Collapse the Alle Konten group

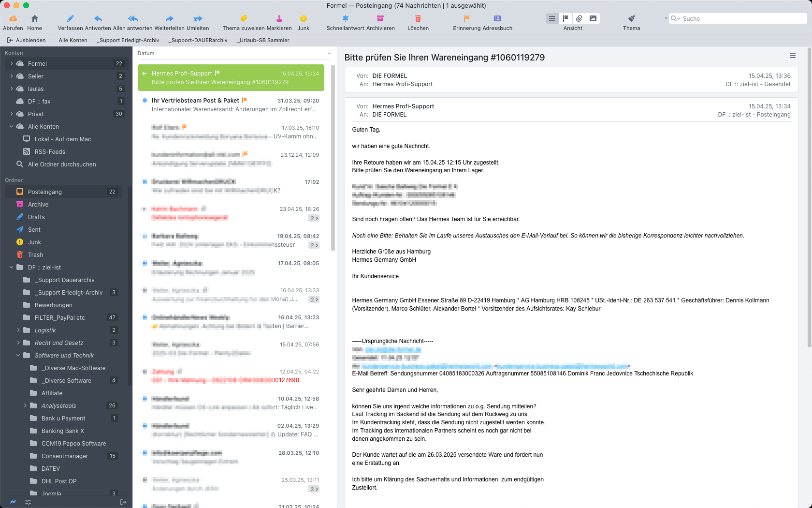pyautogui.click(x=12, y=126)
